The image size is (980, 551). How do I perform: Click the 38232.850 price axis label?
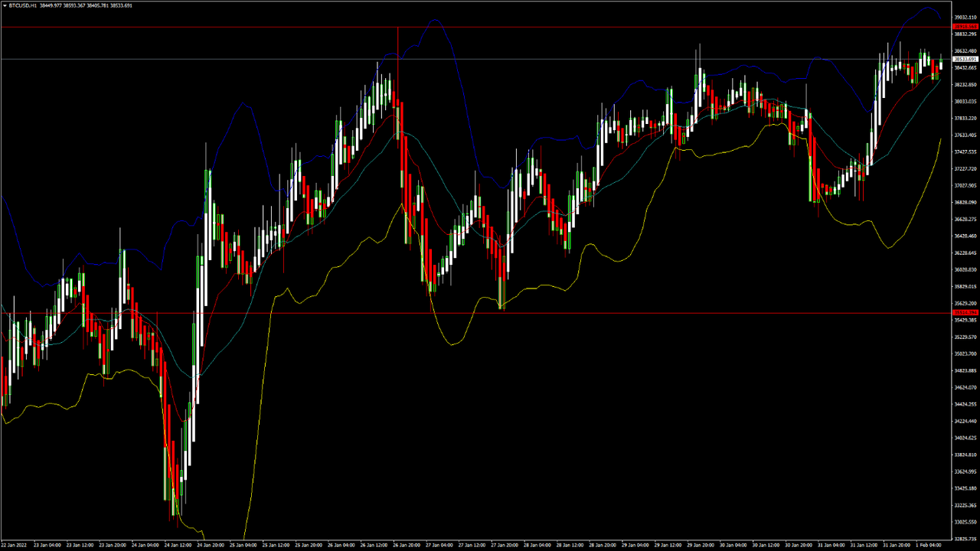coord(965,84)
